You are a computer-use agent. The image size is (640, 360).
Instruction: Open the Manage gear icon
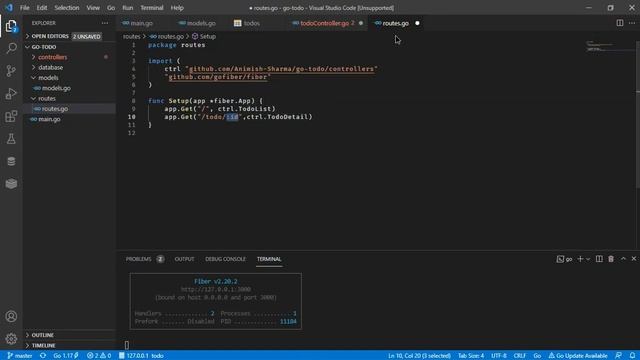(11, 339)
